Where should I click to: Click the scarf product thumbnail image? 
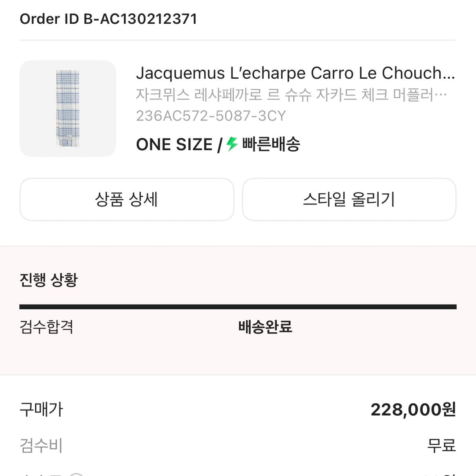click(68, 108)
